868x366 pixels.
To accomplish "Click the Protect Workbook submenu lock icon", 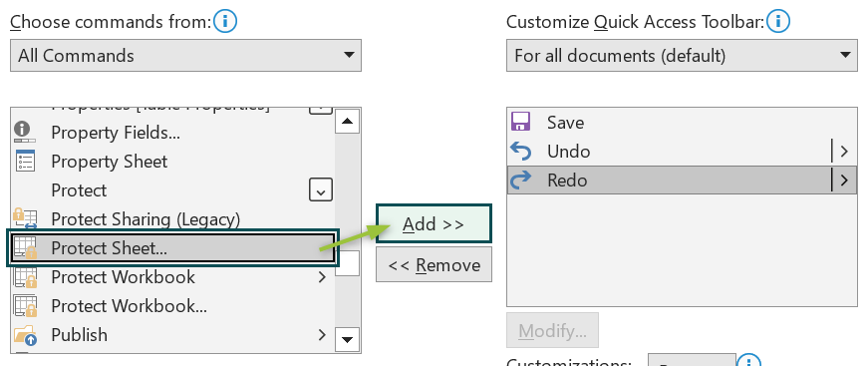I will pyautogui.click(x=25, y=277).
